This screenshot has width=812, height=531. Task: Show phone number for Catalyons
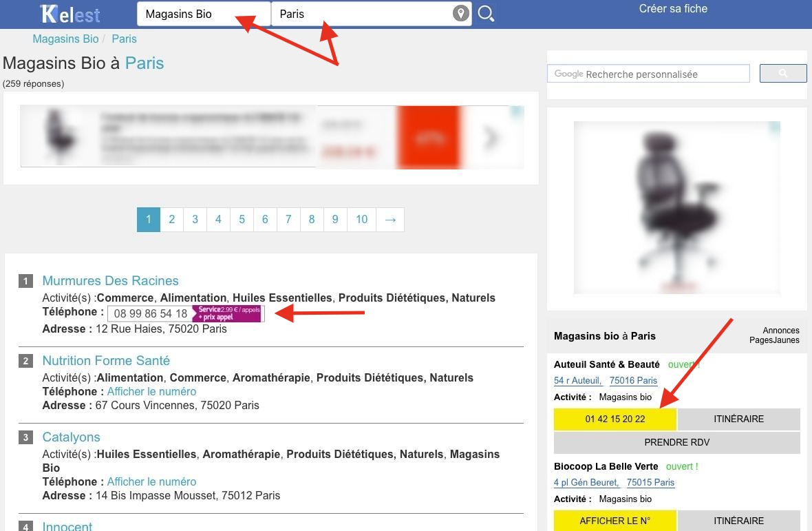click(x=151, y=482)
